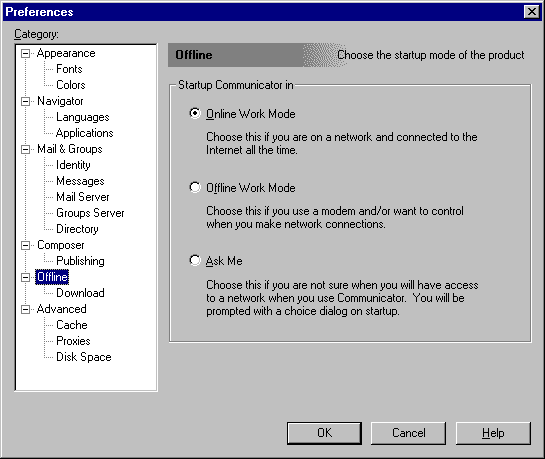Collapse the Advanced category

click(25, 309)
